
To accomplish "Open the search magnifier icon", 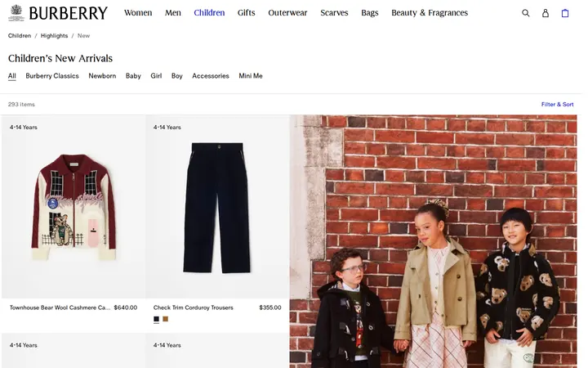I will click(x=526, y=13).
